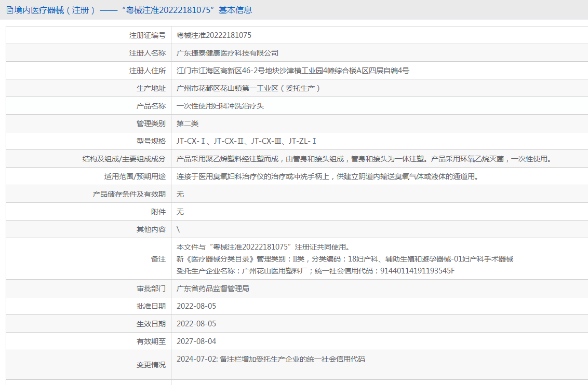The image size is (588, 385).
Task: Select 无 in the 产品储存条件及有效期 row
Action: tap(180, 194)
